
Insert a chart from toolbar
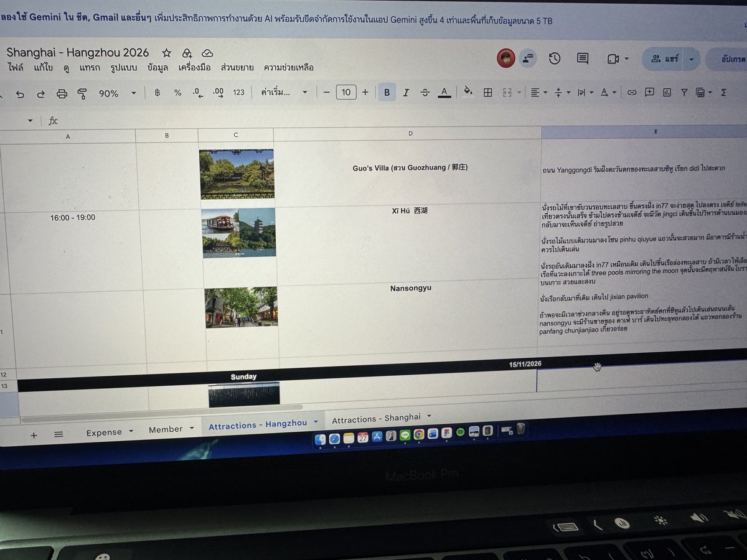point(667,93)
